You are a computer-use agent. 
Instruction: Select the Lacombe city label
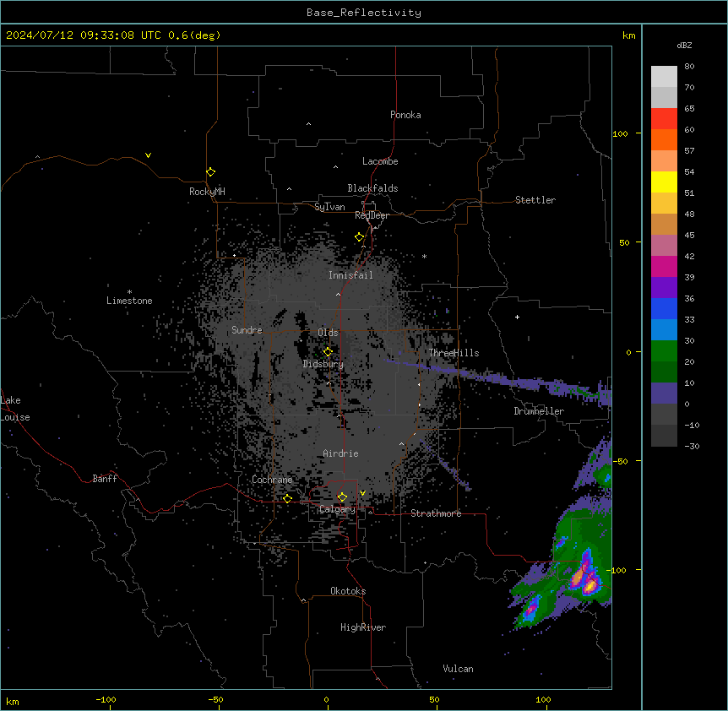[x=380, y=161]
